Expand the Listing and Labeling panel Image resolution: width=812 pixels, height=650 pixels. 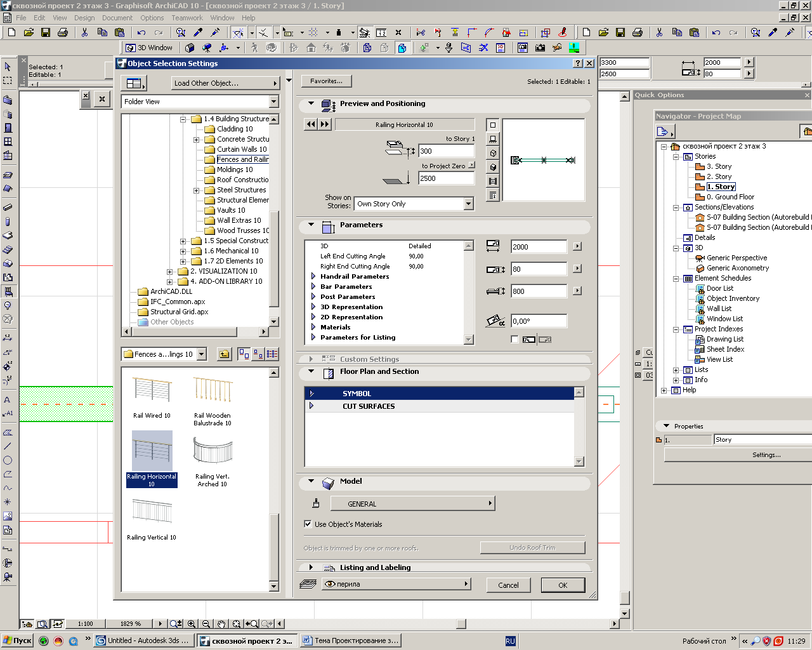311,567
